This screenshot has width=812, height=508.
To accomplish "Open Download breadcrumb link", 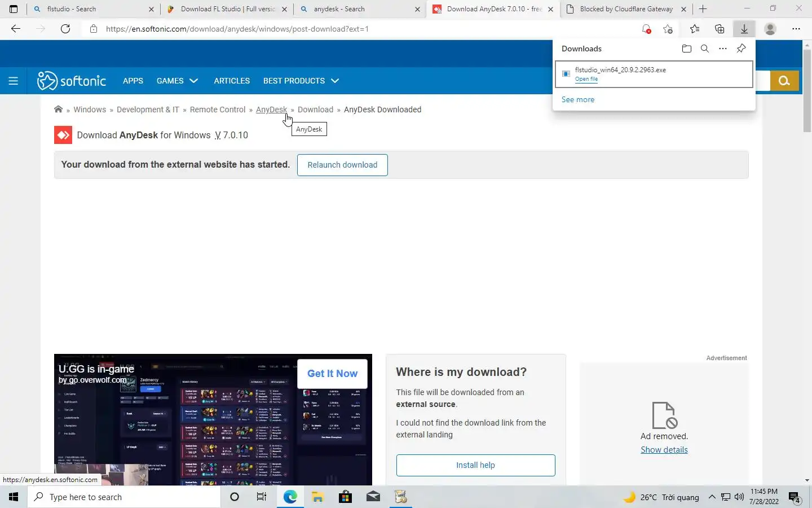I will coord(315,110).
